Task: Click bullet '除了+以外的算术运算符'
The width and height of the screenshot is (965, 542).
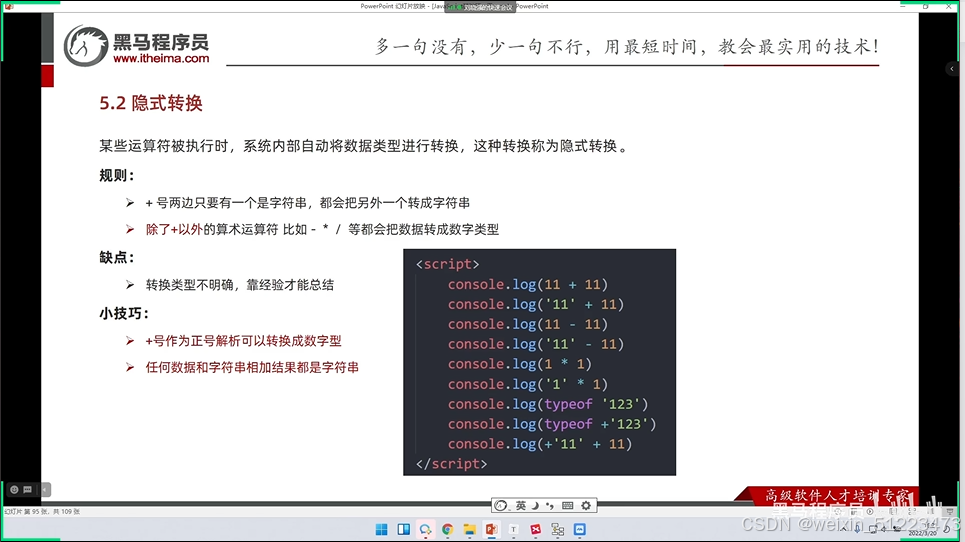Action: point(322,229)
